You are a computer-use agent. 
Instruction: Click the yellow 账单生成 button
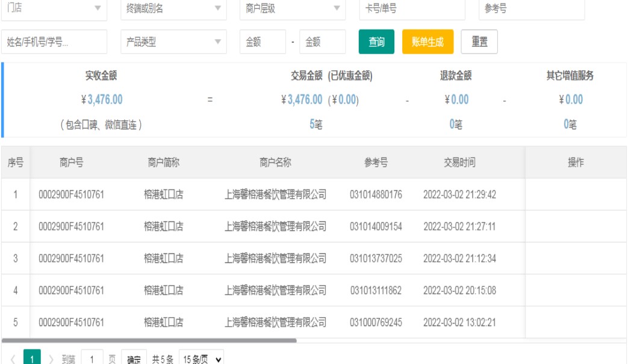point(427,42)
